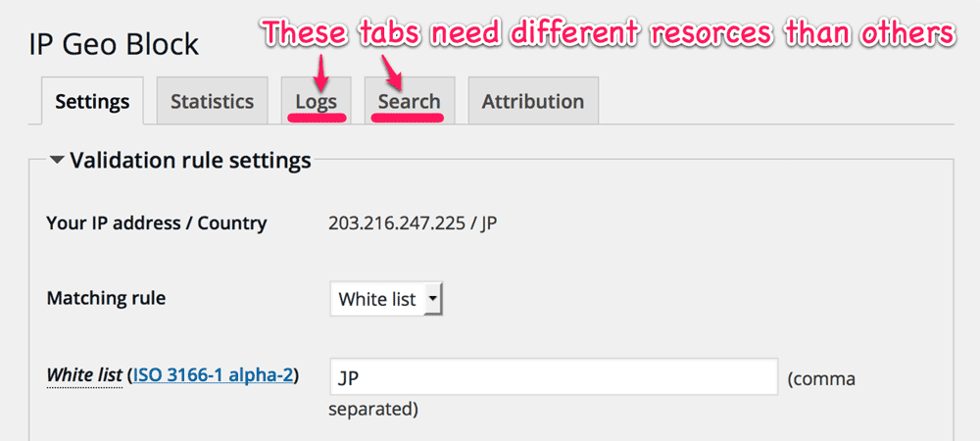
Task: Collapse the Validation rule settings triangle
Action: [x=58, y=161]
